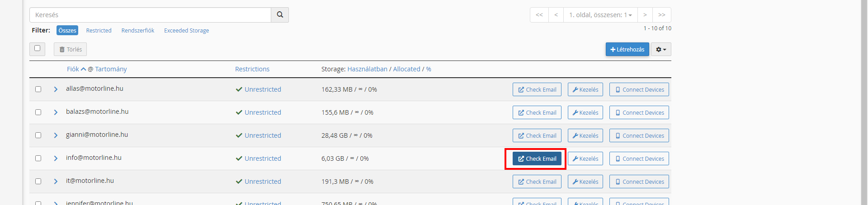
Task: Select the info@motorline.hu row checkbox
Action: coord(38,158)
